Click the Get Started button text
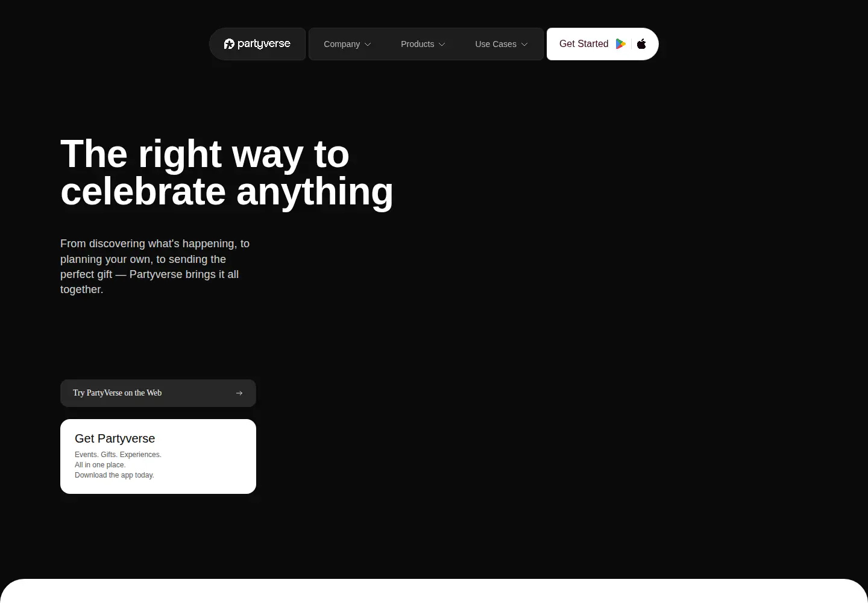This screenshot has height=603, width=868. click(584, 44)
